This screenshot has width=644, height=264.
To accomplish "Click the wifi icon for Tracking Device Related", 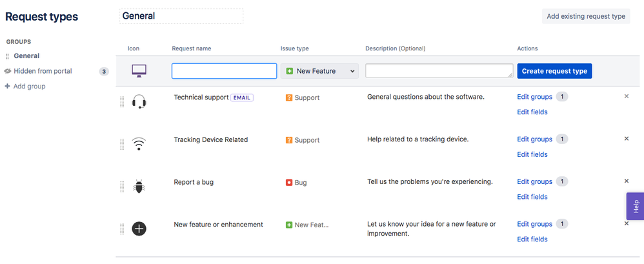I will [139, 144].
